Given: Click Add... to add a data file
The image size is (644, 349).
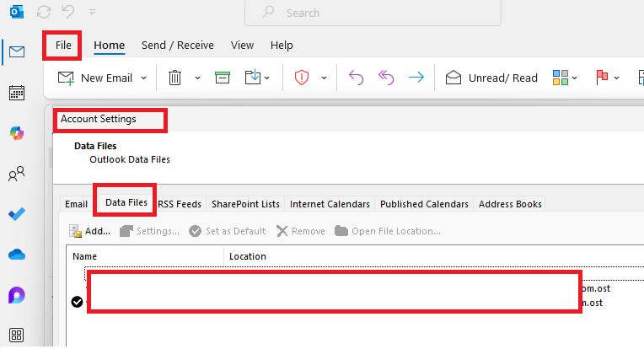Looking at the screenshot, I should click(x=89, y=231).
